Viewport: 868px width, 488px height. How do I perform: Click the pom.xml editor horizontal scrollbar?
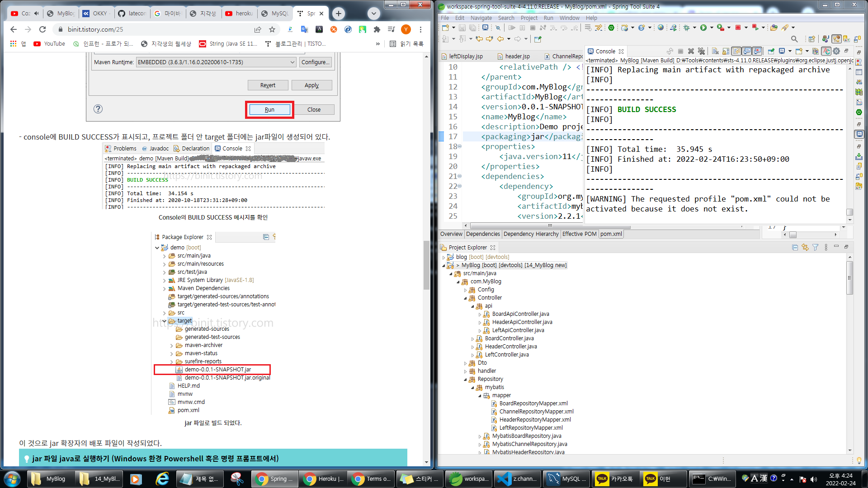(550, 225)
